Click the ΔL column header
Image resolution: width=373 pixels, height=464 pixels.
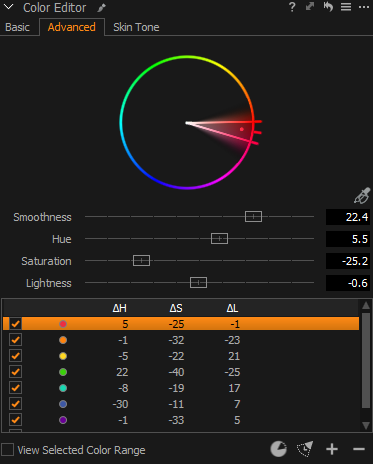(232, 308)
